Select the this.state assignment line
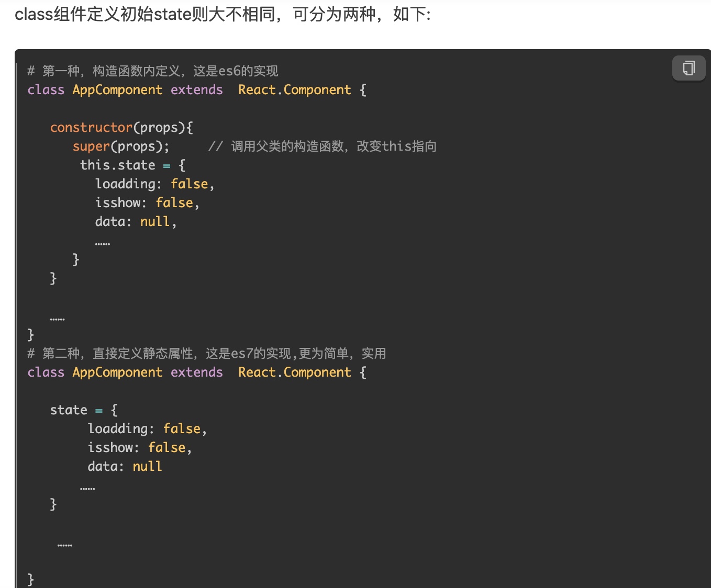The width and height of the screenshot is (711, 588). tap(131, 165)
